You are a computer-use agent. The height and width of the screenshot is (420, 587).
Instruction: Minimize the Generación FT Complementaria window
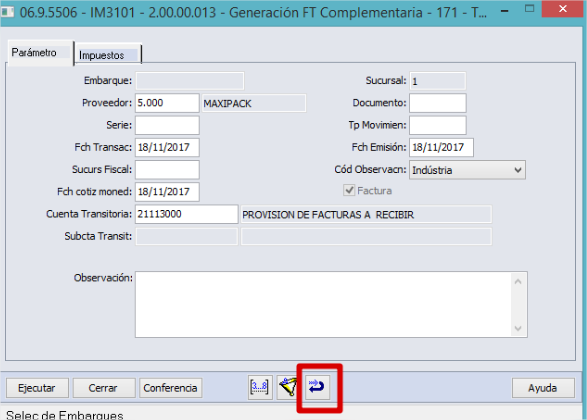point(505,11)
